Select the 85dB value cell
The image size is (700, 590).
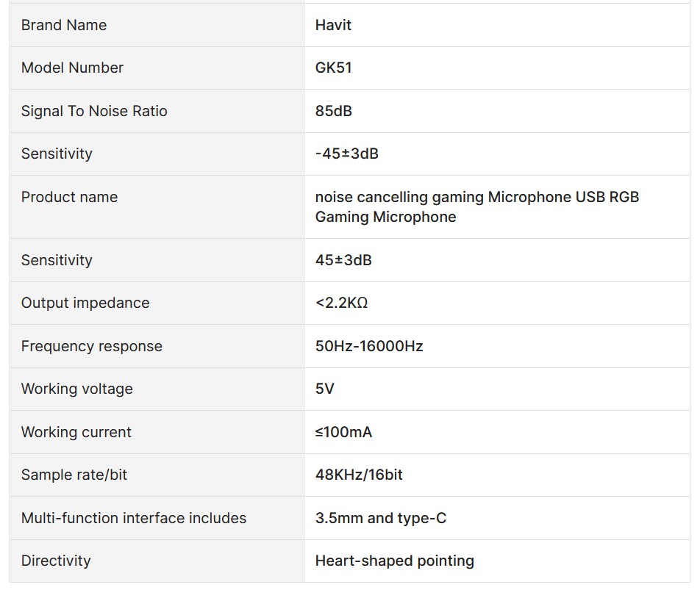point(333,111)
